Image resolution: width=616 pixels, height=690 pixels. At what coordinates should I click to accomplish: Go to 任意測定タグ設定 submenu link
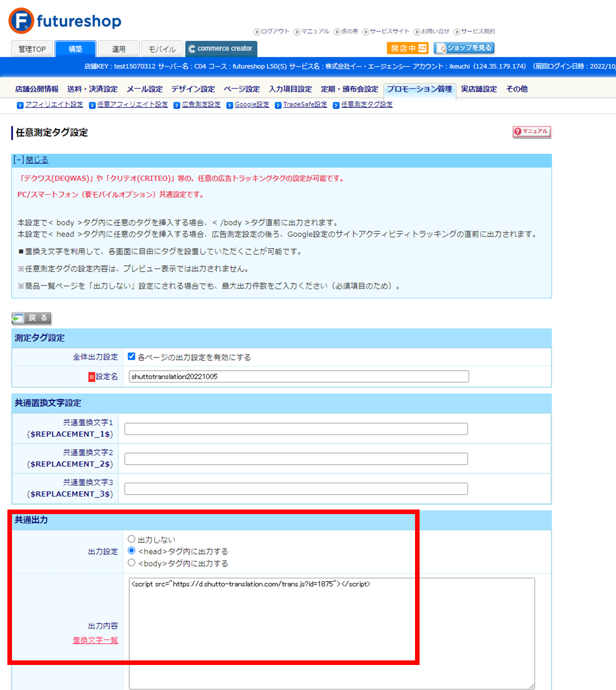click(367, 105)
